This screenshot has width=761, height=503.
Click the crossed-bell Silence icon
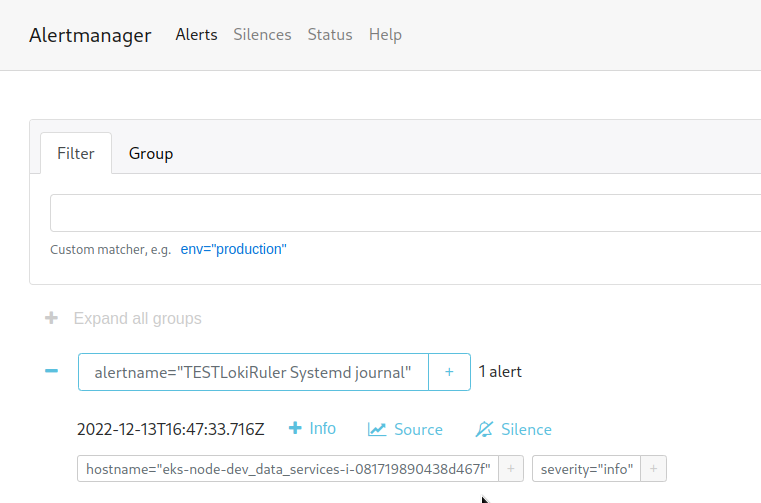click(x=484, y=429)
